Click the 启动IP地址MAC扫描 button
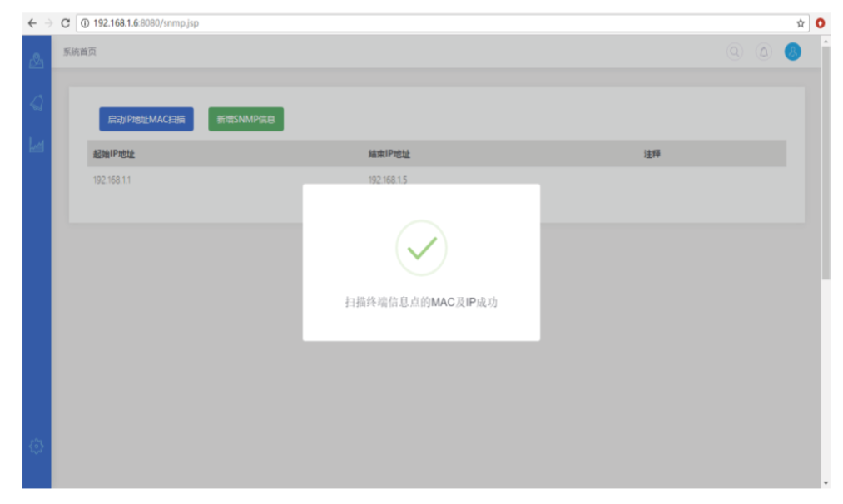843x504 pixels. tap(146, 120)
